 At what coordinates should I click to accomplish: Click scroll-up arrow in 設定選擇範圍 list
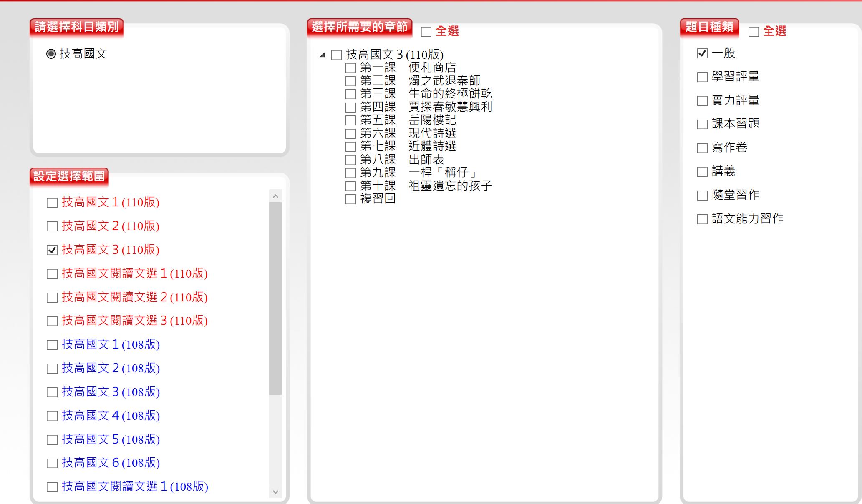click(x=275, y=196)
